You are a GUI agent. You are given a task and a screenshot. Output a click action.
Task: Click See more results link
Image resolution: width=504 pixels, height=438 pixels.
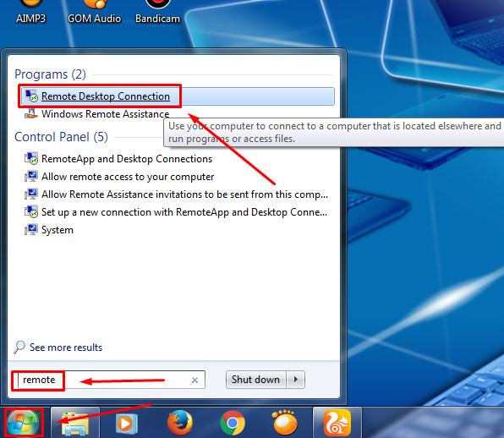(x=66, y=348)
